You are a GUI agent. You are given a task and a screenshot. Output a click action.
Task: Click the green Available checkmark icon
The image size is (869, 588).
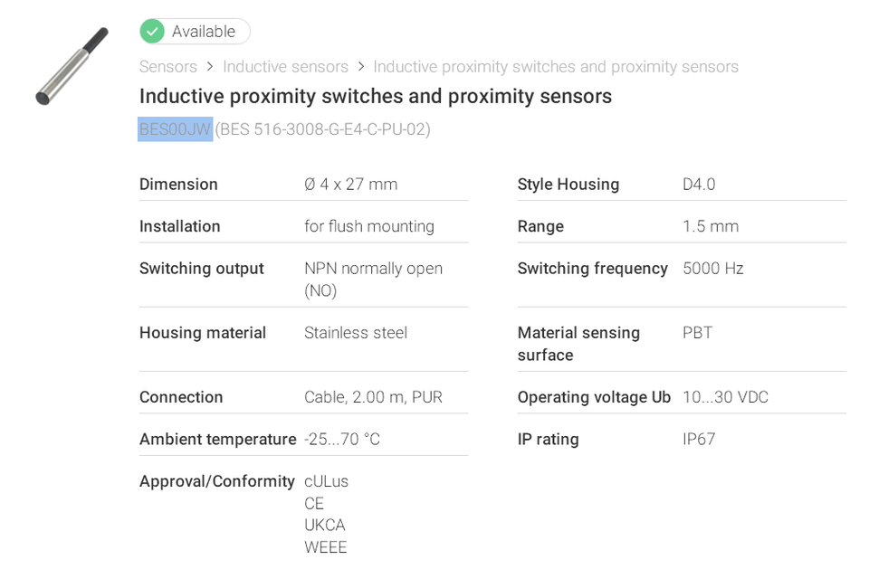(152, 32)
